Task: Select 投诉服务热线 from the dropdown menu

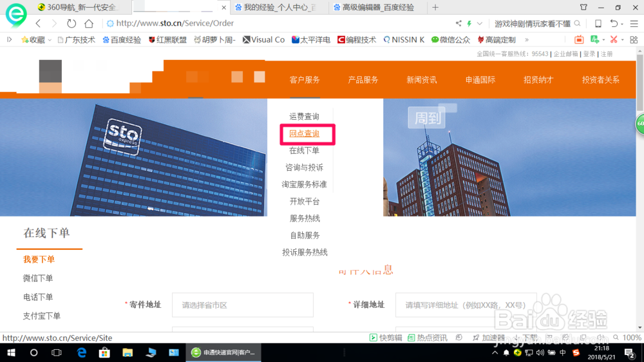Action: [x=305, y=252]
